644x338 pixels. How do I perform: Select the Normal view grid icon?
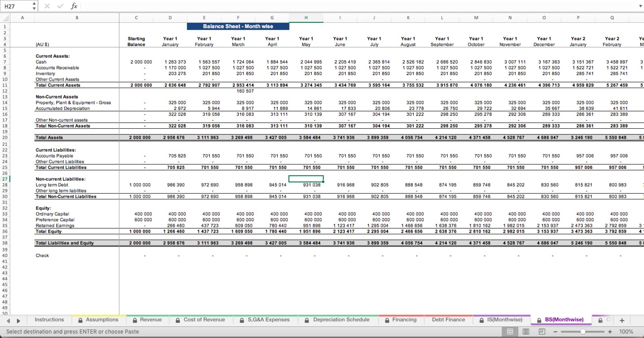(510, 332)
